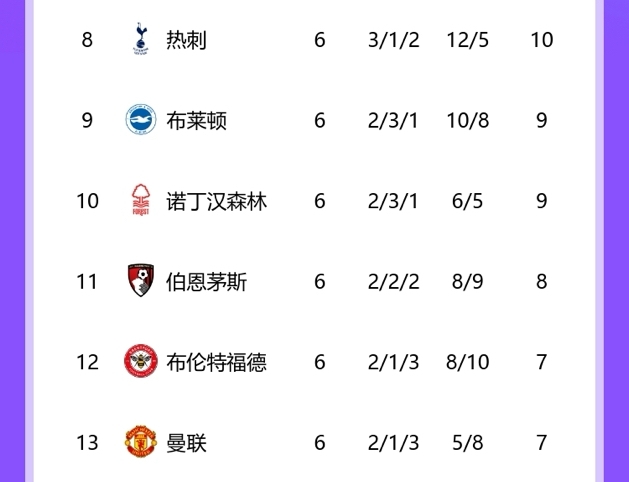629x482 pixels.
Task: Click 曼联's 5/8 goals figure
Action: 467,441
